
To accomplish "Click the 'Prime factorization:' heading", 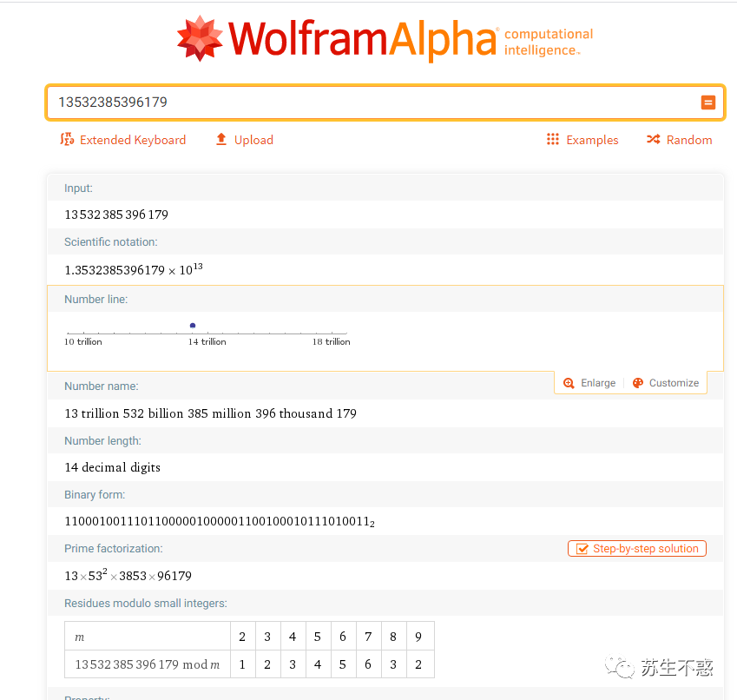I will pyautogui.click(x=113, y=549).
